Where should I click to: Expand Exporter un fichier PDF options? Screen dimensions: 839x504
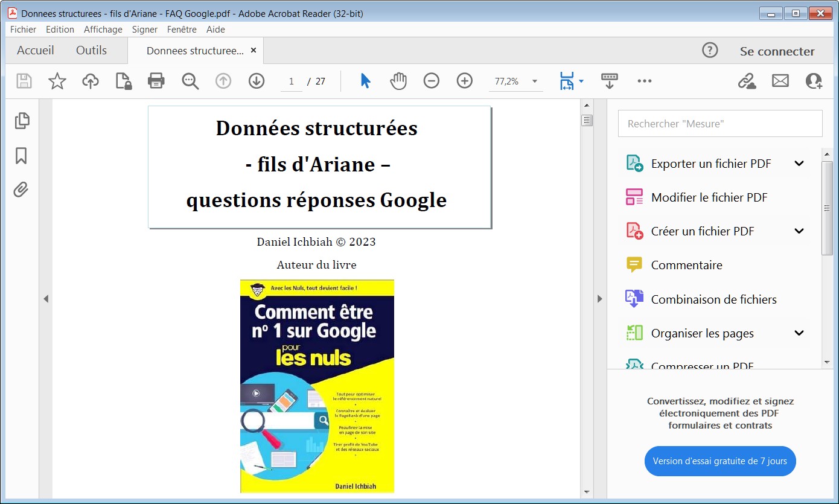[x=799, y=163]
